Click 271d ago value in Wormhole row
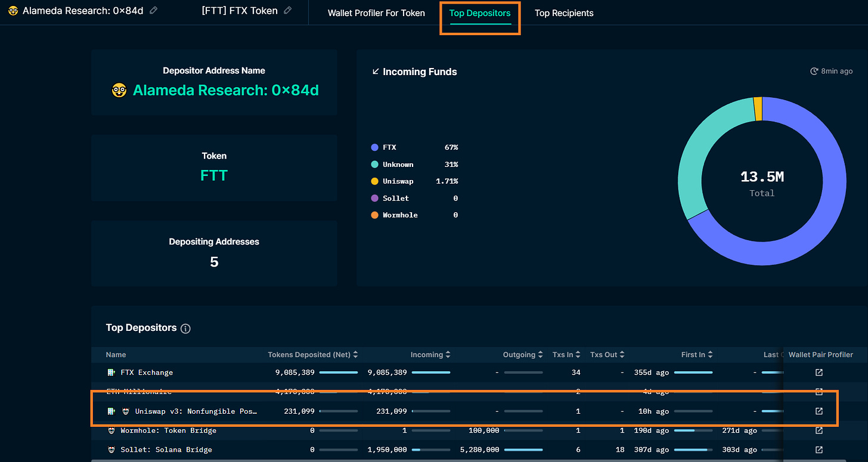The image size is (868, 462). point(739,430)
